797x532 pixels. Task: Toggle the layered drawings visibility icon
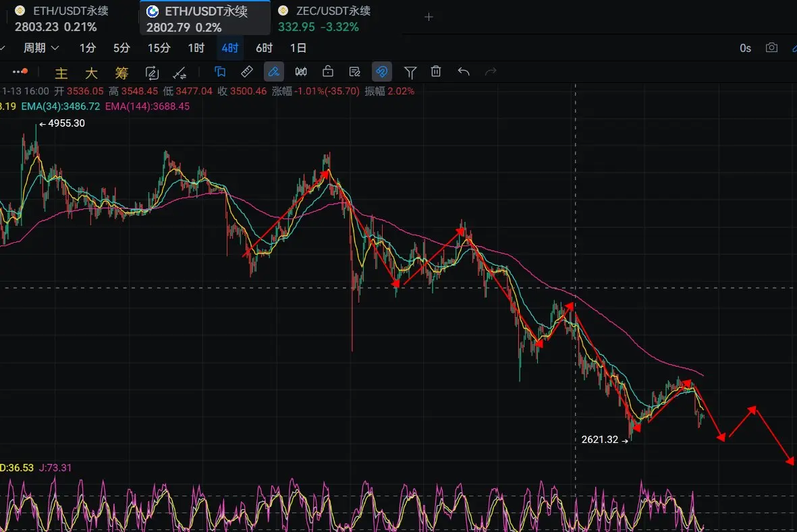pos(220,71)
